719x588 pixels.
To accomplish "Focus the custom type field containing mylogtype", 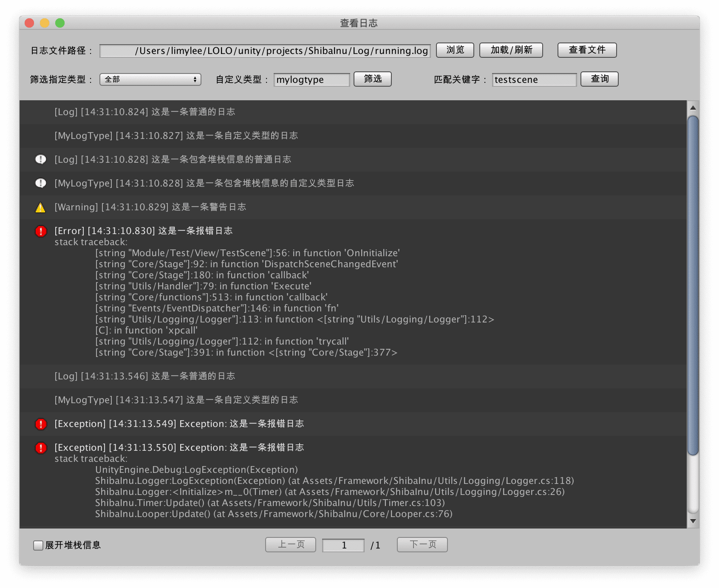I will (312, 80).
